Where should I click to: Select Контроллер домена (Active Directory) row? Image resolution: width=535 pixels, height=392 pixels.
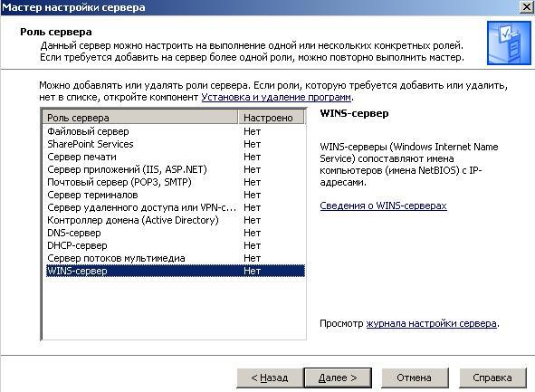pos(175,220)
